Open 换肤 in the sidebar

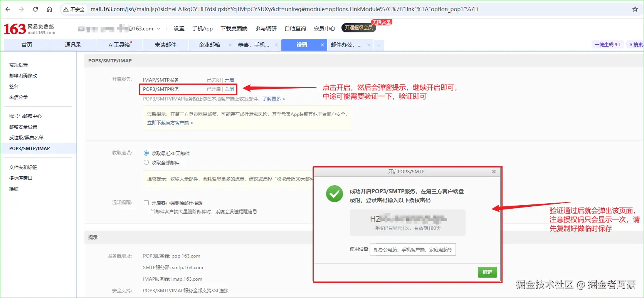pyautogui.click(x=14, y=189)
